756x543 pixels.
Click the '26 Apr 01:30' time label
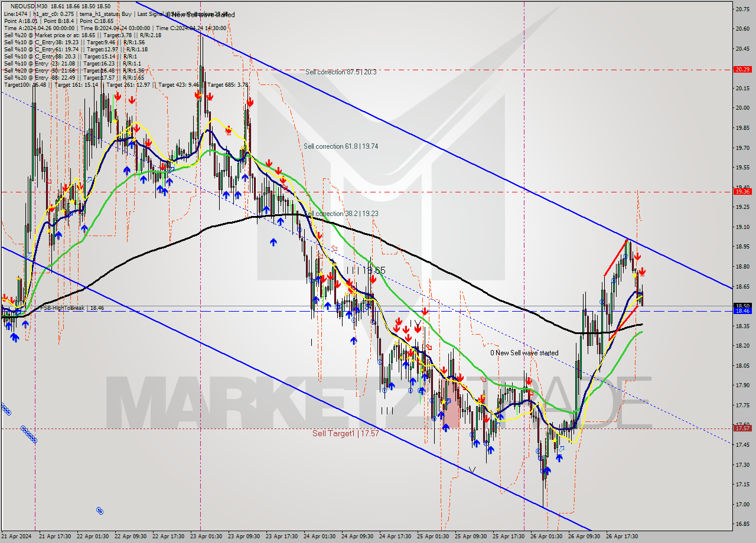[546, 537]
